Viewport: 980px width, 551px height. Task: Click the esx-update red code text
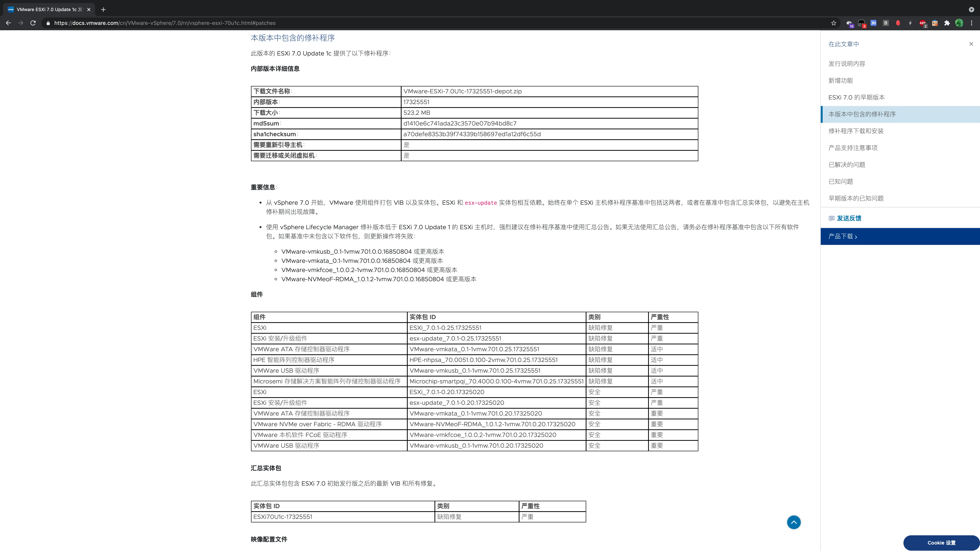(x=480, y=203)
